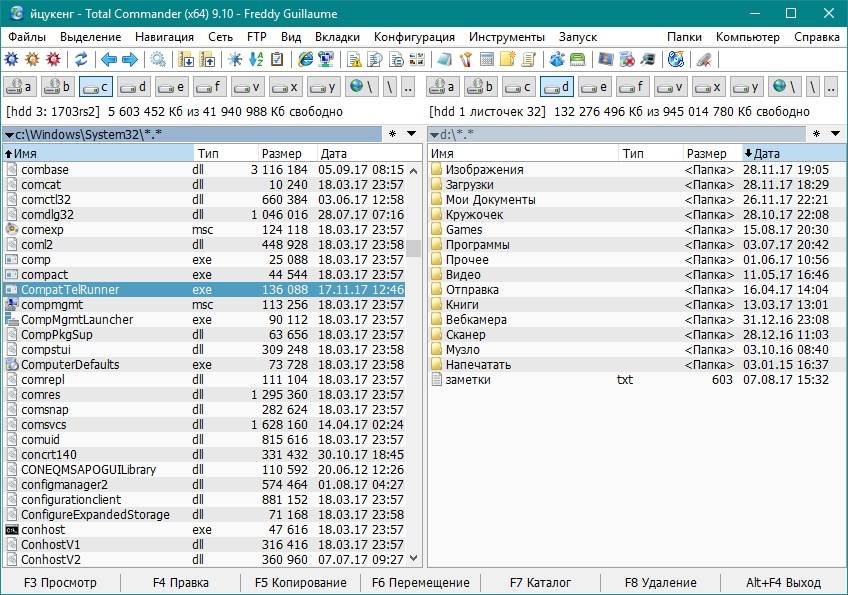Click the clipboard checkmark icon

[x=277, y=59]
